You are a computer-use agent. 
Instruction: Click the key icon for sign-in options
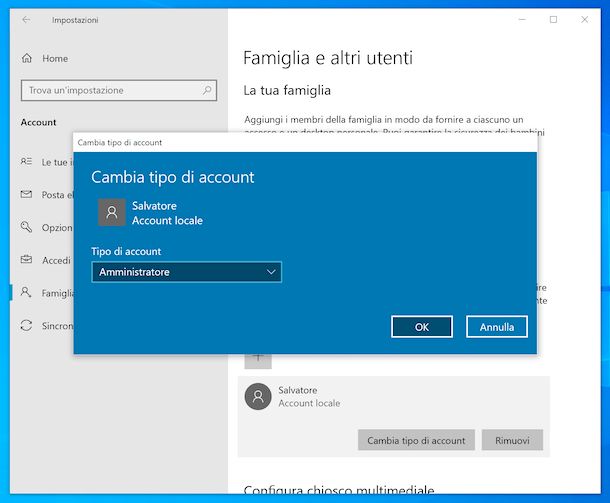[26, 227]
